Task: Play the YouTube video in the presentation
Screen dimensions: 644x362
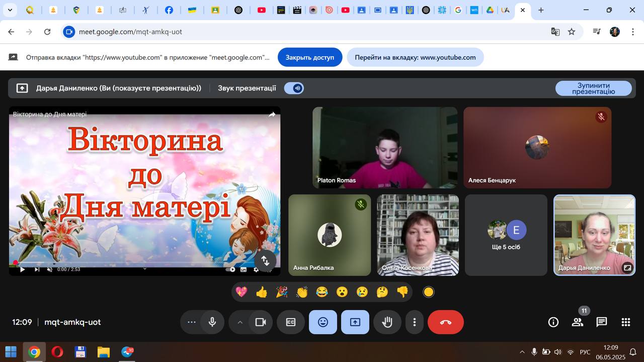Action: tap(22, 269)
